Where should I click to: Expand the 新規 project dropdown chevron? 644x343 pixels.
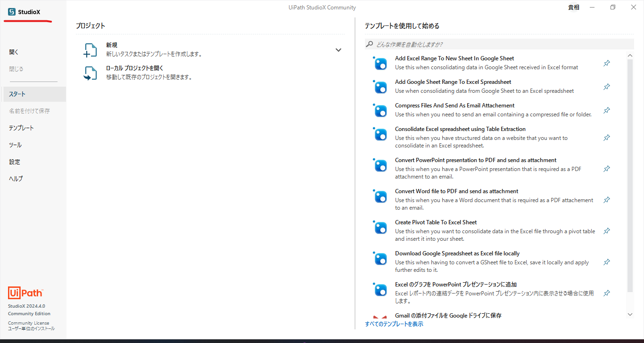[338, 50]
